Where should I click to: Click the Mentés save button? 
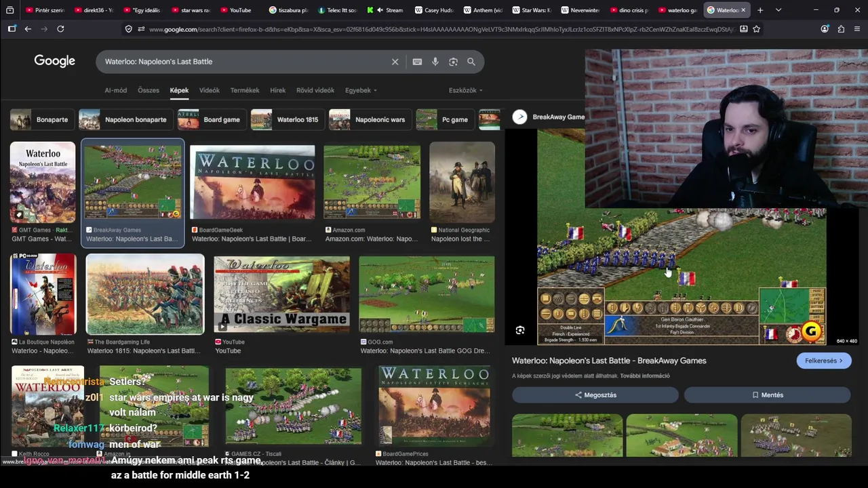click(x=768, y=395)
